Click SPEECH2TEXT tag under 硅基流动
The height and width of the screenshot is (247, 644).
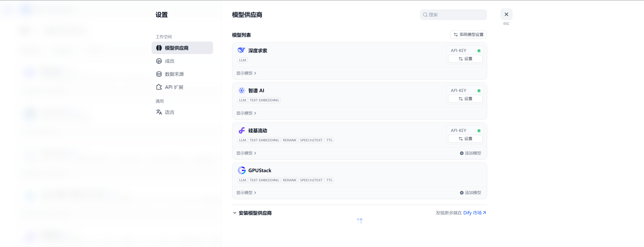pos(311,140)
